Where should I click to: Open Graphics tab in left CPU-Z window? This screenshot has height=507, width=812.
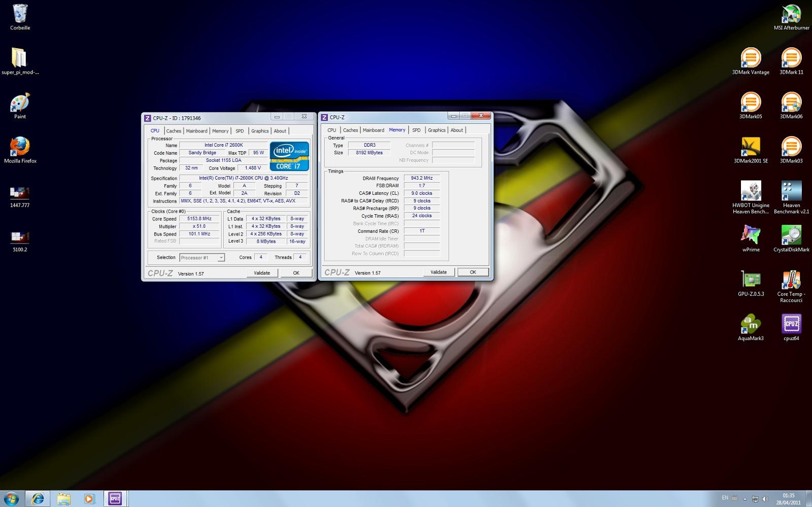click(x=260, y=131)
